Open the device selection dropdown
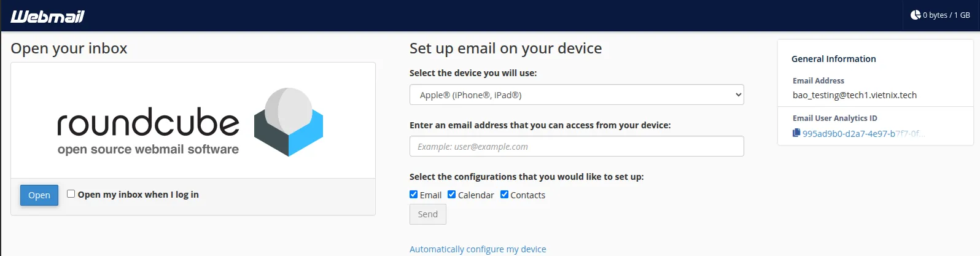 click(576, 95)
